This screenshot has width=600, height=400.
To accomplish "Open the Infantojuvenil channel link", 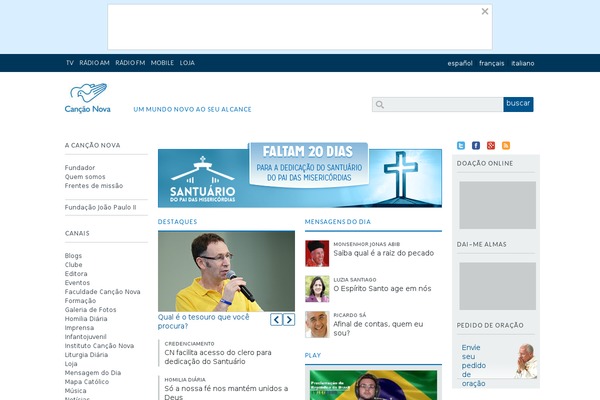I will click(85, 336).
